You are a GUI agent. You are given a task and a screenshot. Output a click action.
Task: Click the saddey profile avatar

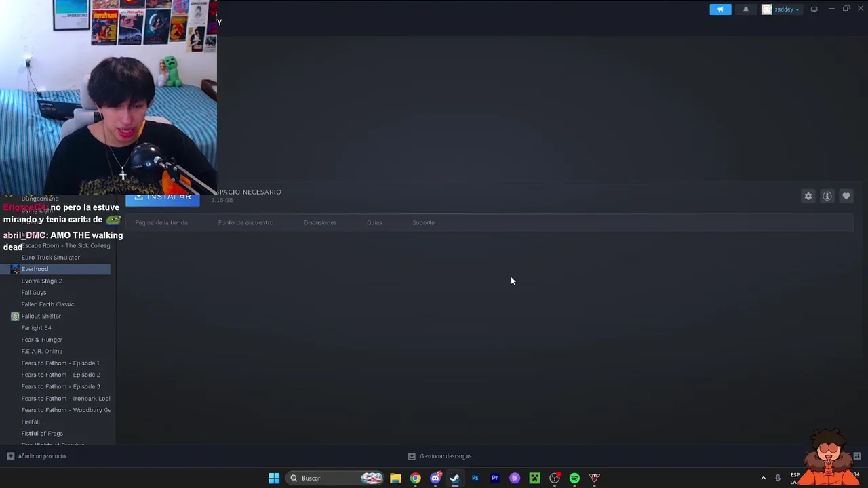(x=767, y=9)
